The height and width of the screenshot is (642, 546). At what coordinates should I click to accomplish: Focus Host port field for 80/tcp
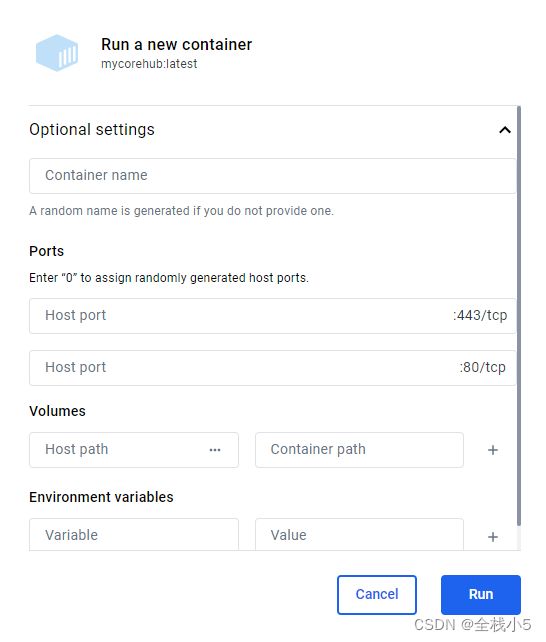click(x=273, y=368)
